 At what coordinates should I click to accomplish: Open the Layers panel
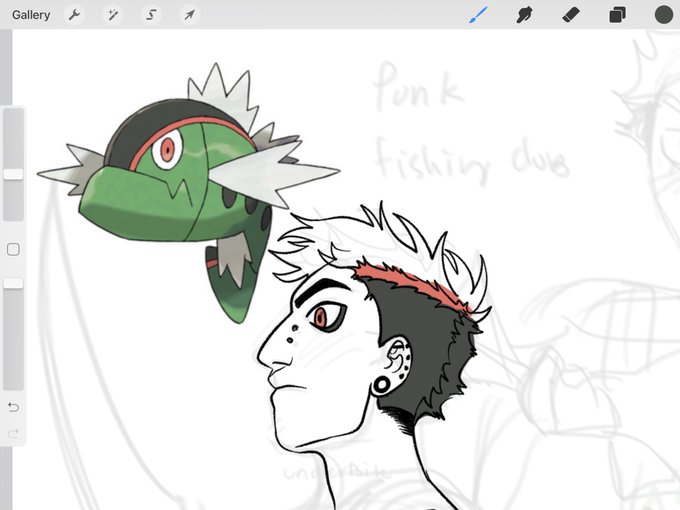point(617,15)
